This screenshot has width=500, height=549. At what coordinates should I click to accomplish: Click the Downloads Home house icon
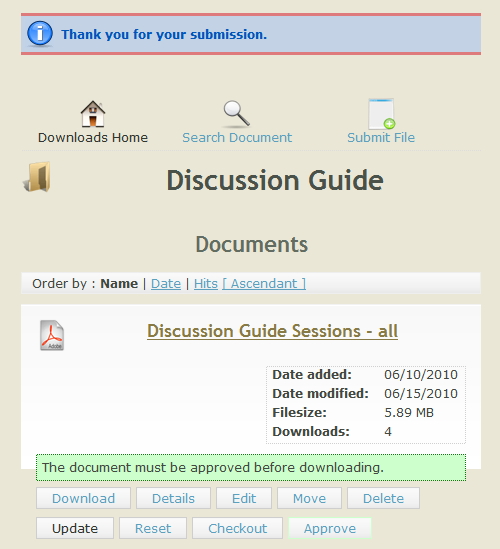[93, 113]
